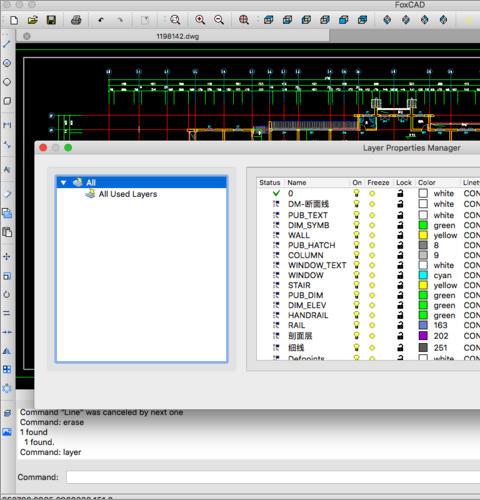
Task: Click the Insert image tool in the left toolbar
Action: pyautogui.click(x=7, y=432)
